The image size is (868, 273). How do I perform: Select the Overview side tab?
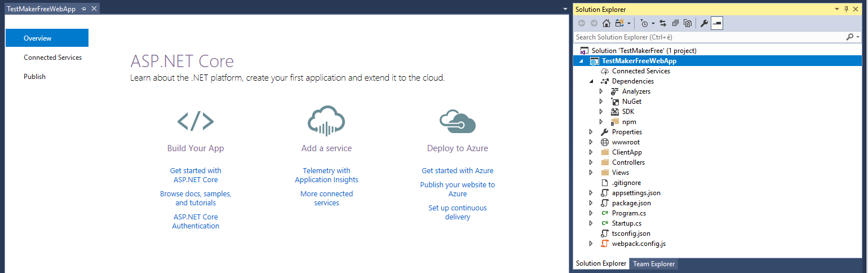tap(47, 38)
